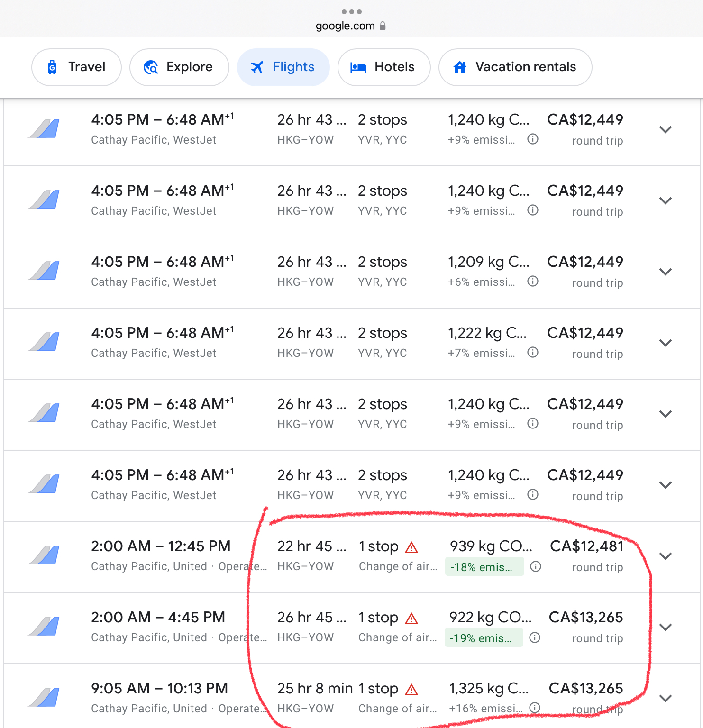Open the Travel tab
The width and height of the screenshot is (703, 728).
pyautogui.click(x=76, y=67)
